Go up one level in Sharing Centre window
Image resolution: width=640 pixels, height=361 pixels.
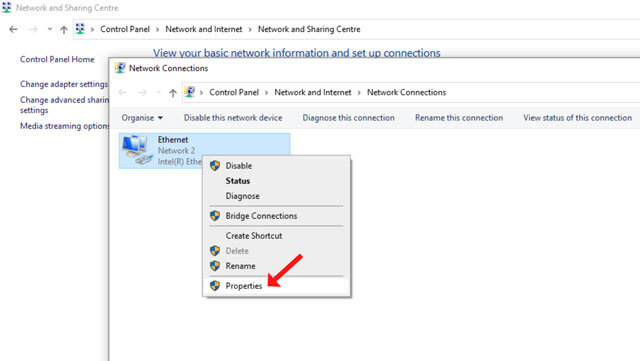point(64,29)
